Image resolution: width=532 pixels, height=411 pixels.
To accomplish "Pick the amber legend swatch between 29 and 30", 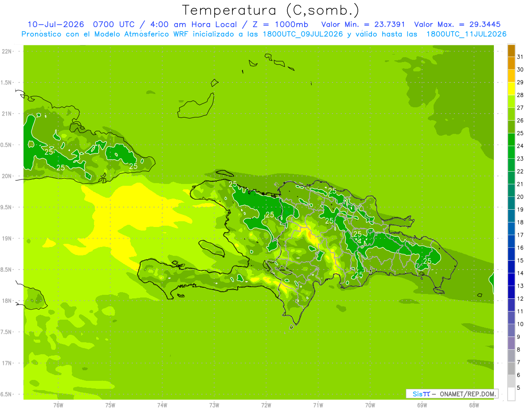I will tap(511, 76).
